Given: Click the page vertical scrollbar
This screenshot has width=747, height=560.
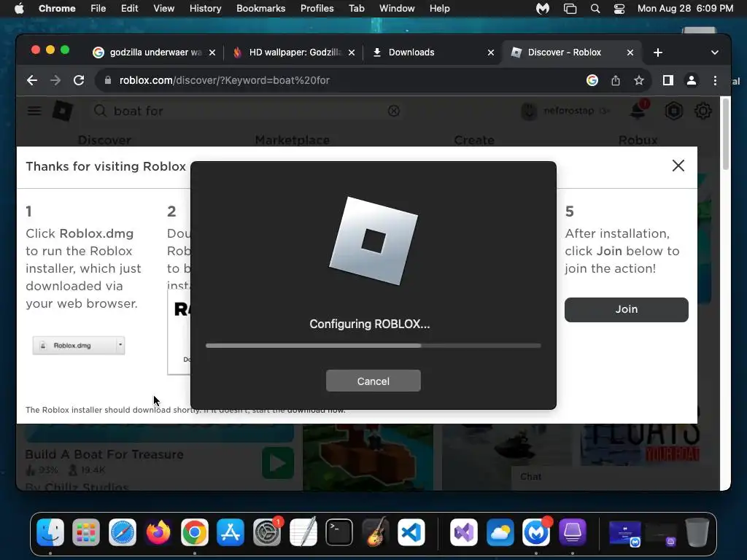Looking at the screenshot, I should point(726,134).
